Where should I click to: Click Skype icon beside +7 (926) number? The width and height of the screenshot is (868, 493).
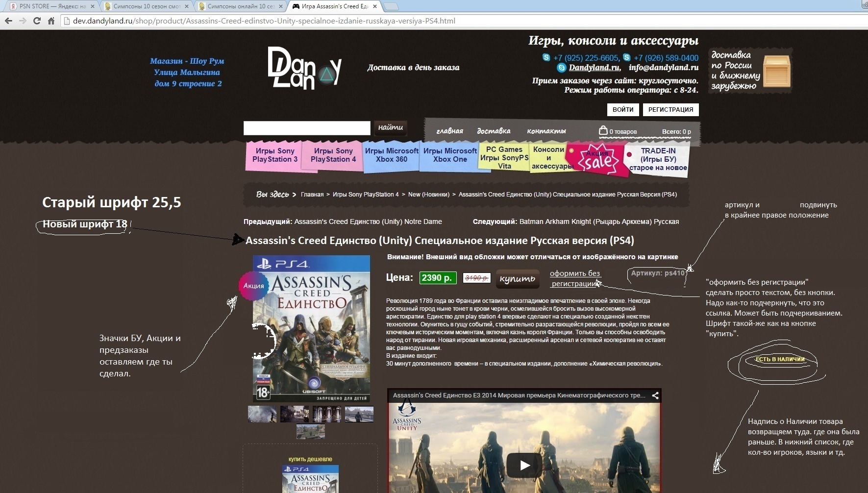(626, 57)
